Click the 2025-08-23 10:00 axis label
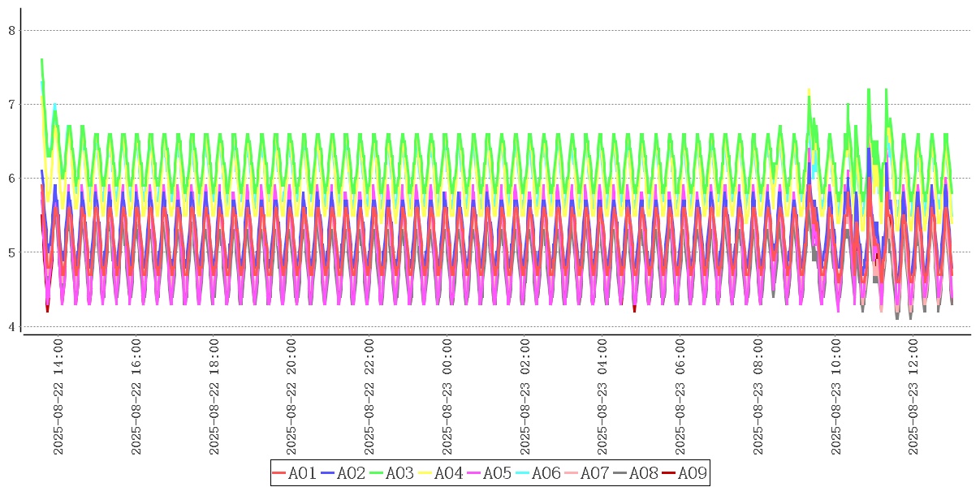This screenshot has height=487, width=980. click(x=837, y=397)
